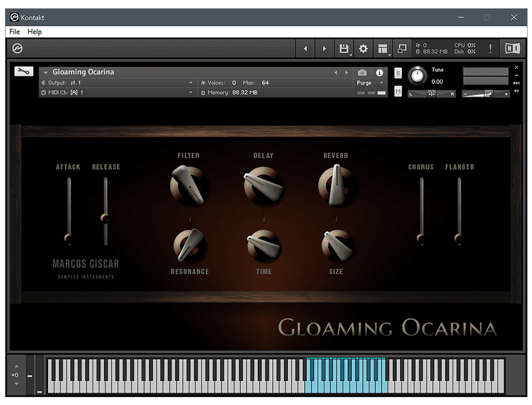Open the MIDI Ch dropdown
Screen dimensions: 532x405
191,92
